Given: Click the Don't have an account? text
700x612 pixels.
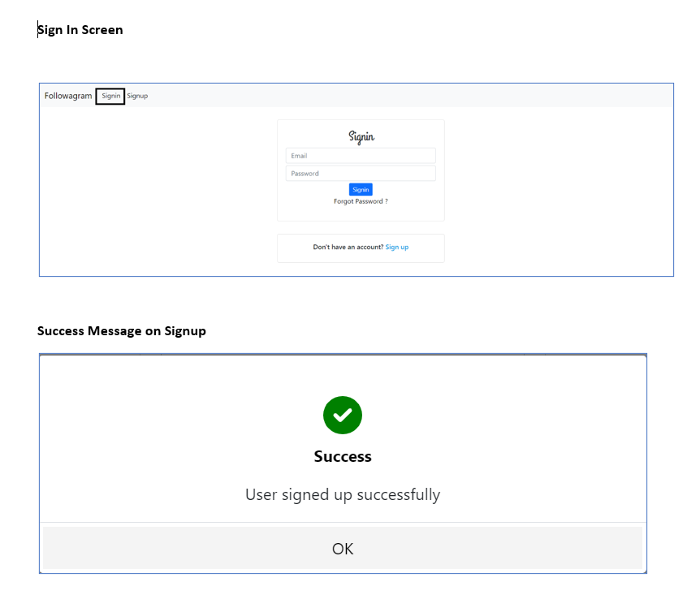Looking at the screenshot, I should [x=348, y=247].
